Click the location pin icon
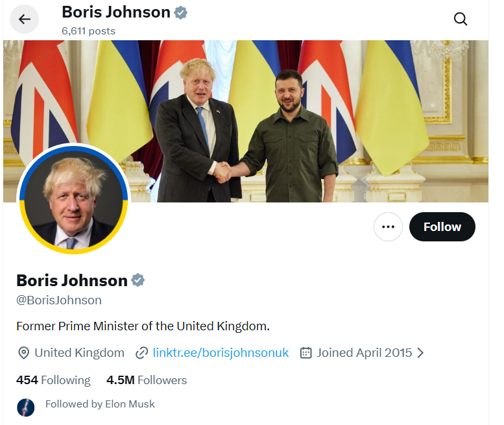Viewport: 504px width, 425px height. pos(23,353)
